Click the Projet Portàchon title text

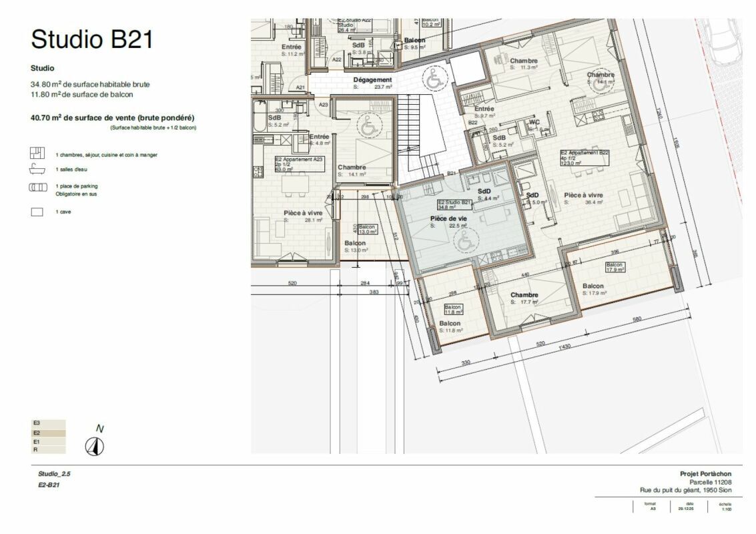tap(705, 473)
